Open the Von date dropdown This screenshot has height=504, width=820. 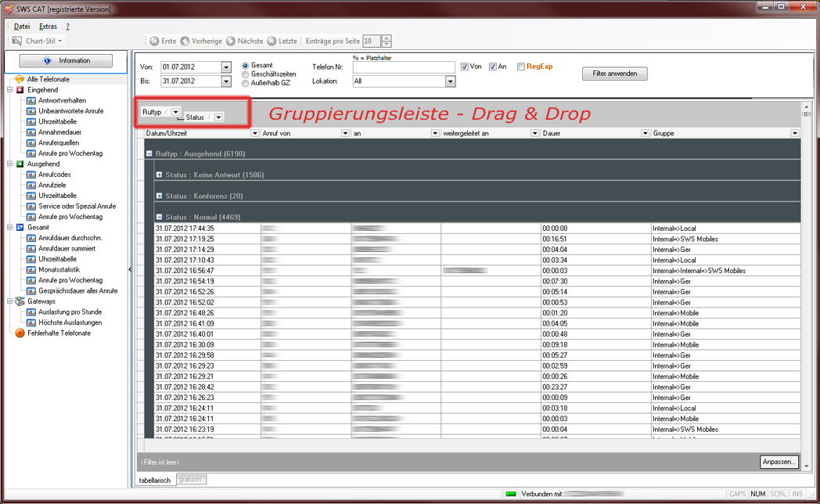click(226, 67)
